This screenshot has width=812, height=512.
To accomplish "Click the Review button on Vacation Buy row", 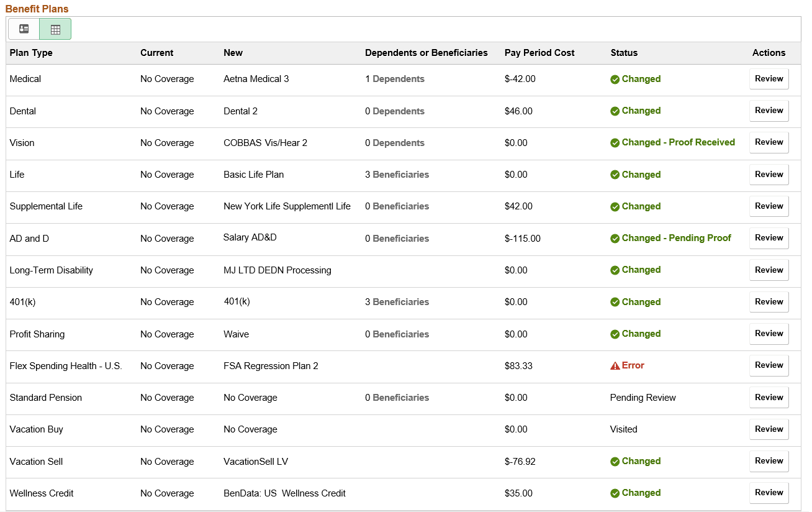I will (x=769, y=429).
